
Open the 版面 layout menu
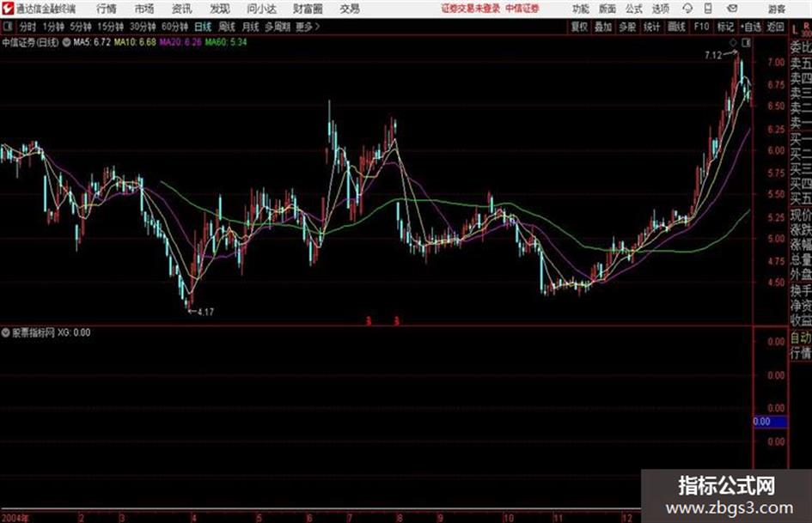tap(607, 9)
